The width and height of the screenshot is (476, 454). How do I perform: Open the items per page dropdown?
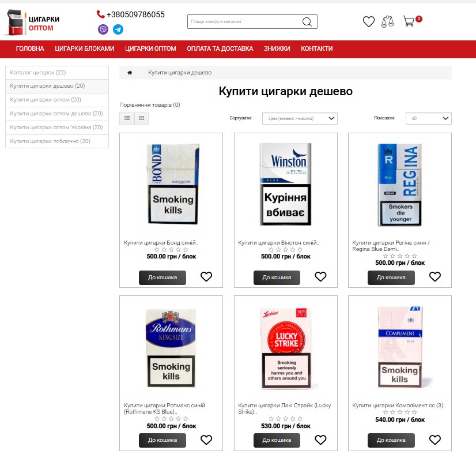tap(428, 118)
